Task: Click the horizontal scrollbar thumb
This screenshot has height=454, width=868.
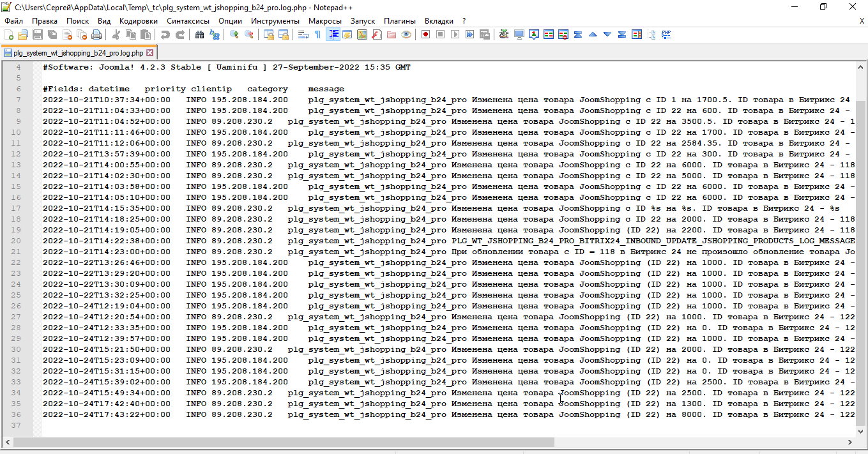Action: (284, 443)
